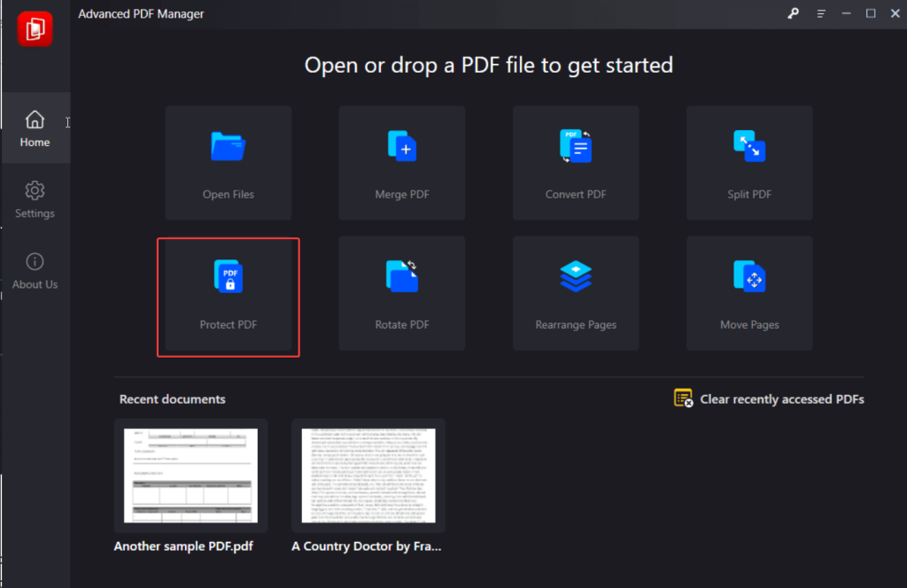Open the Open Files folder tile
Viewport: 907px width, 588px height.
228,162
